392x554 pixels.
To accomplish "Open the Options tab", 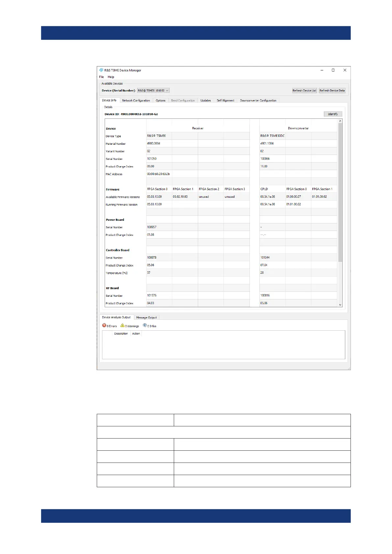I will click(161, 101).
